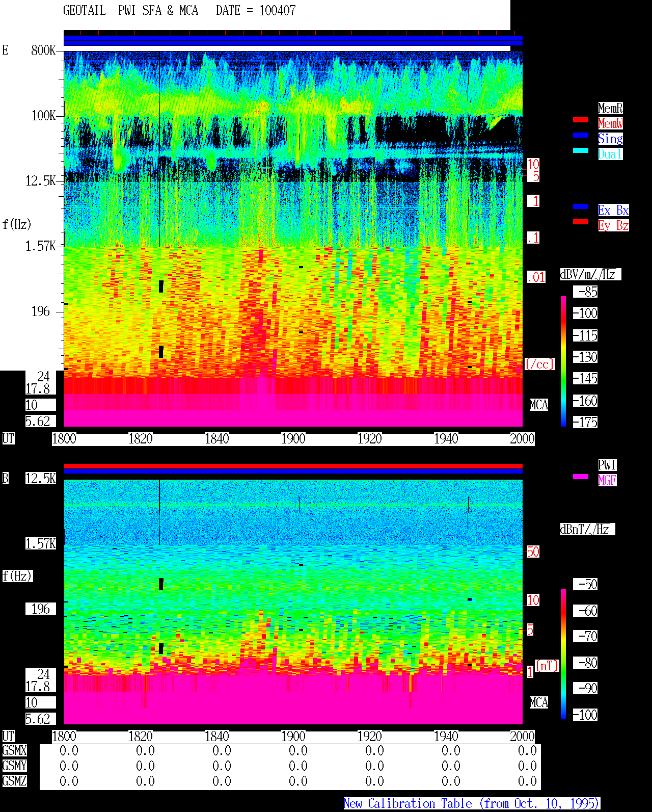Click the dBnT/√Hz vertical color scale bar
The image size is (652, 812).
[x=563, y=654]
